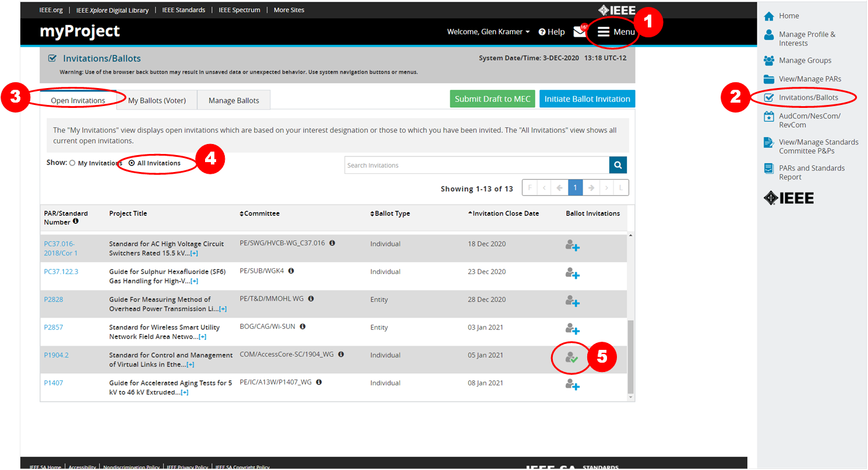Sort table by Invitation Close Date column
This screenshot has height=470, width=868.
[503, 213]
